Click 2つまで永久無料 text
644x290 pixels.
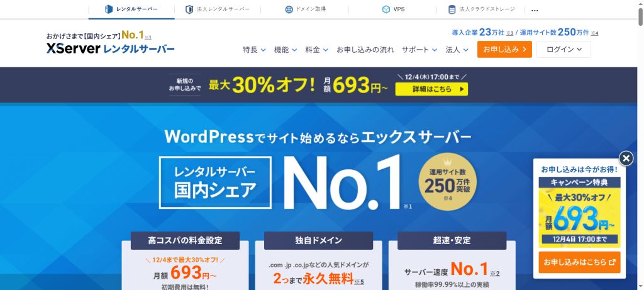(313, 280)
